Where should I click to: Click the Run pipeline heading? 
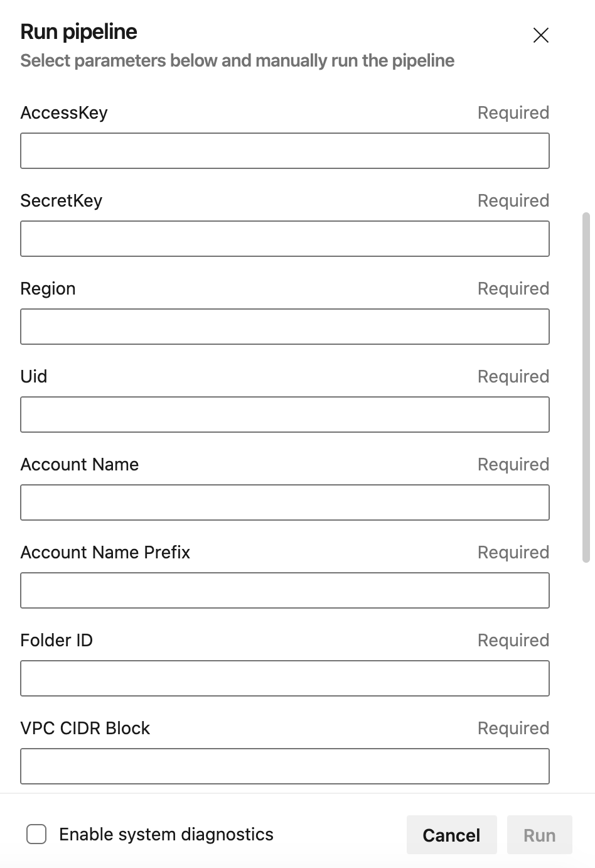(x=78, y=32)
